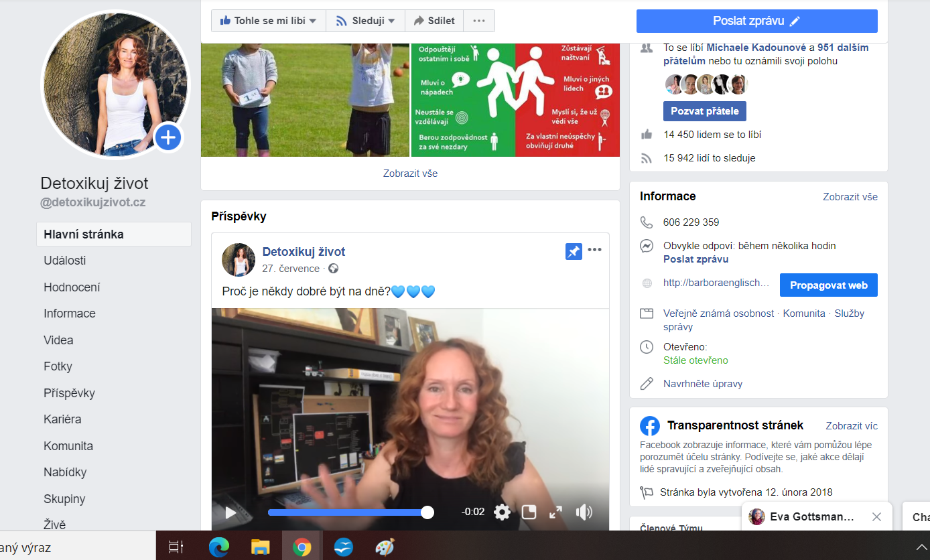Screen dimensions: 930x560
Task: Open the children on grass photo thumbnail
Action: (305, 100)
